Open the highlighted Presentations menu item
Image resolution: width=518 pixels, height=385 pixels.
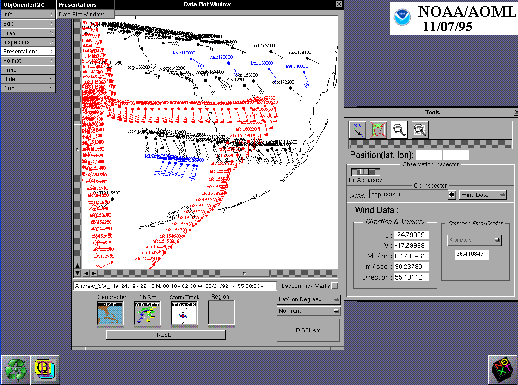(x=28, y=51)
